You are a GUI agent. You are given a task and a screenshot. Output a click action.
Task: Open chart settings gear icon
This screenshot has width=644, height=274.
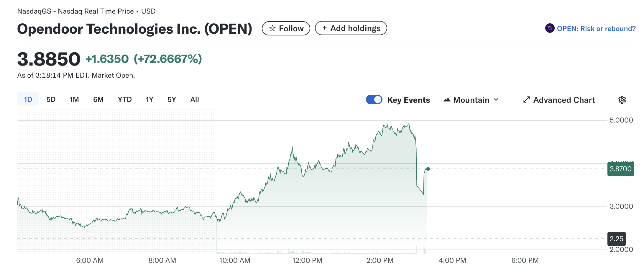pos(622,100)
